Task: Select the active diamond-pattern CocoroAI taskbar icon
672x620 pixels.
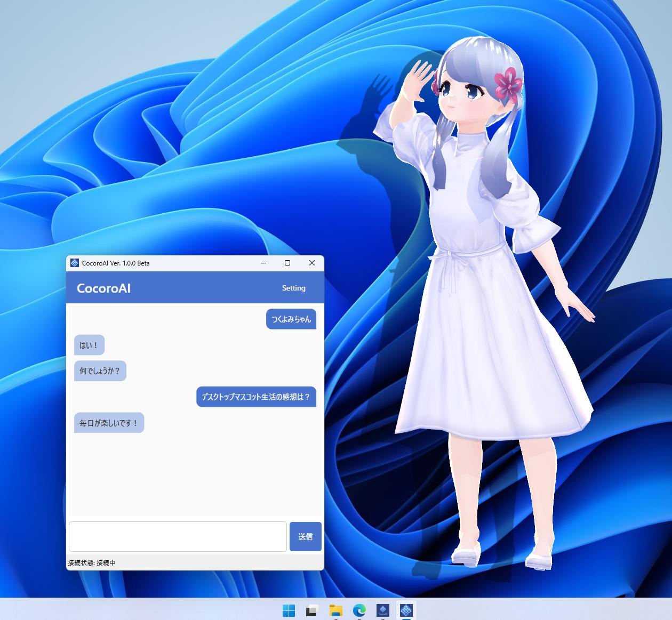Action: [x=406, y=610]
